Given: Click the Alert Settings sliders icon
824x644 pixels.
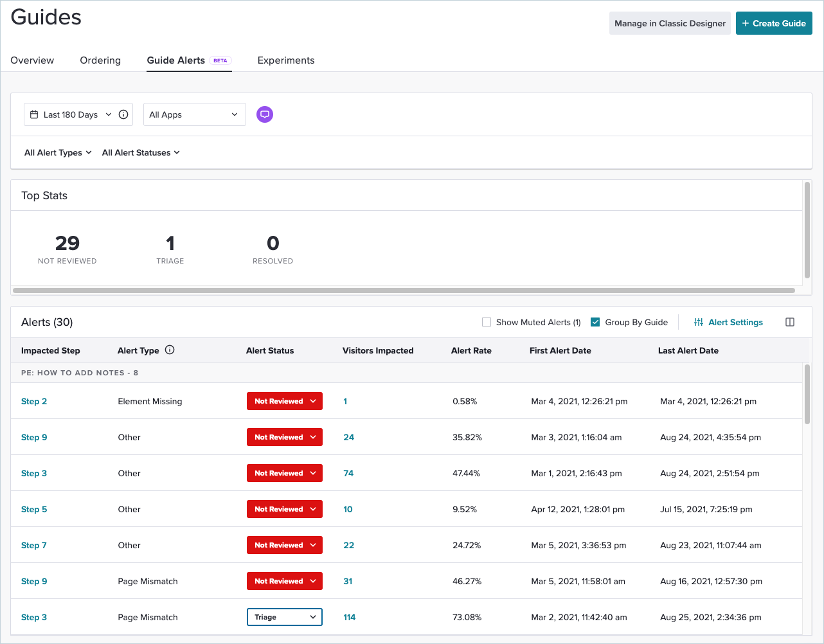Looking at the screenshot, I should [699, 322].
